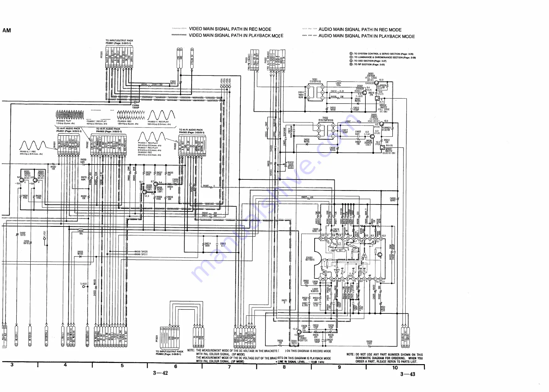This screenshot has width=549, height=392.
Task: Click the 'R4055 15K' resistor label
Action: click(x=170, y=174)
